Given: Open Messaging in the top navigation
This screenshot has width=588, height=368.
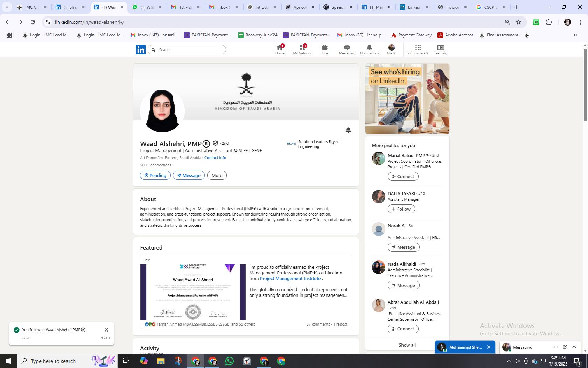Looking at the screenshot, I should (347, 49).
